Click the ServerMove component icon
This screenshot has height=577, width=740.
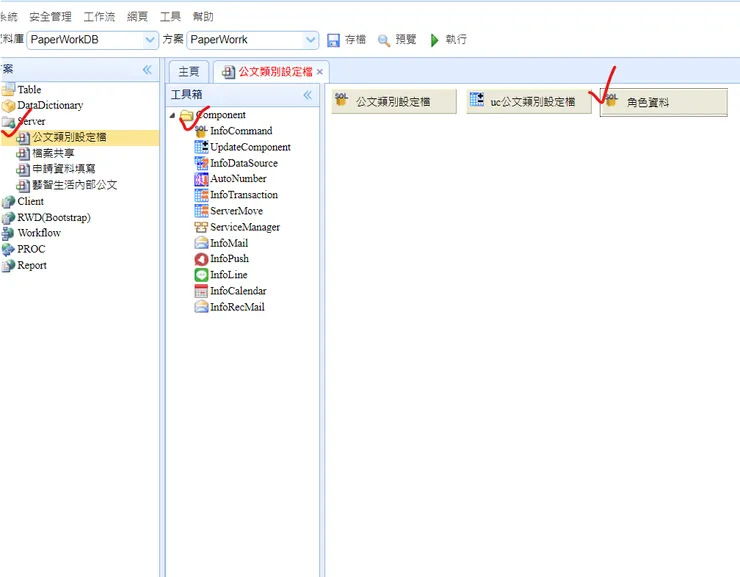[201, 211]
